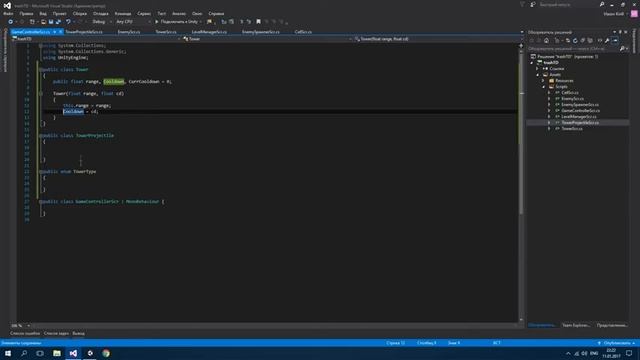Screen dimensions: 640x360
Task: Click the bookmark toolbar icon
Action: click(258, 22)
